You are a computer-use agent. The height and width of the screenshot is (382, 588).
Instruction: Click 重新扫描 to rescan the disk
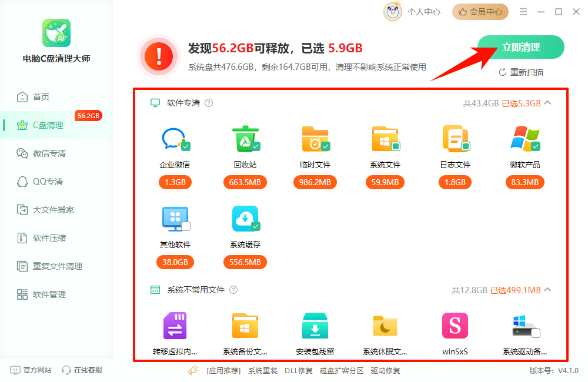click(x=520, y=72)
